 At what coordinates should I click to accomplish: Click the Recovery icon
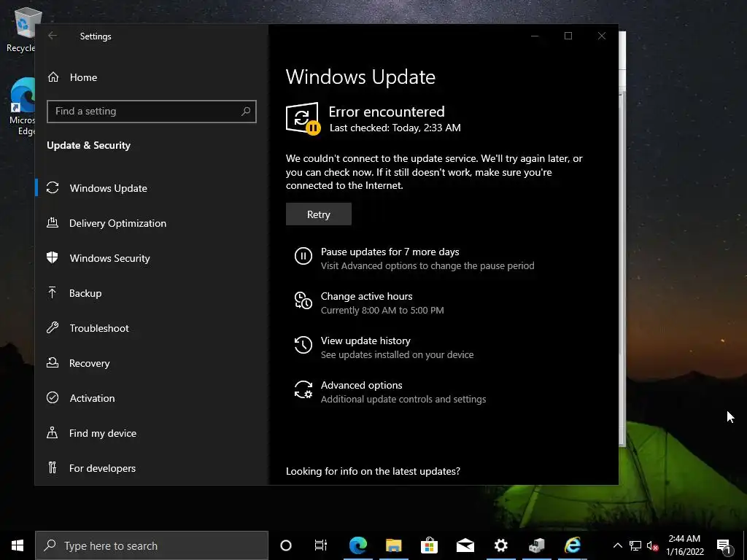coord(53,362)
